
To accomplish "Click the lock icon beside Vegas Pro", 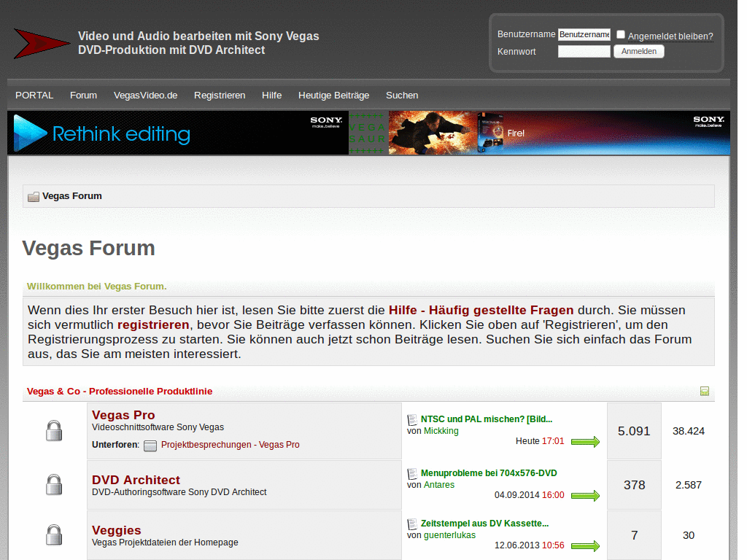I will 54,430.
